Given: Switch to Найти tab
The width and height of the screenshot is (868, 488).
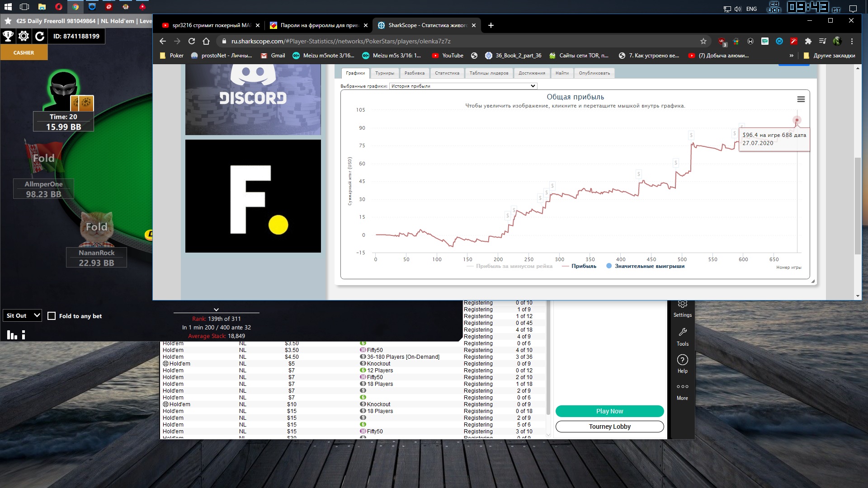Looking at the screenshot, I should pyautogui.click(x=562, y=73).
